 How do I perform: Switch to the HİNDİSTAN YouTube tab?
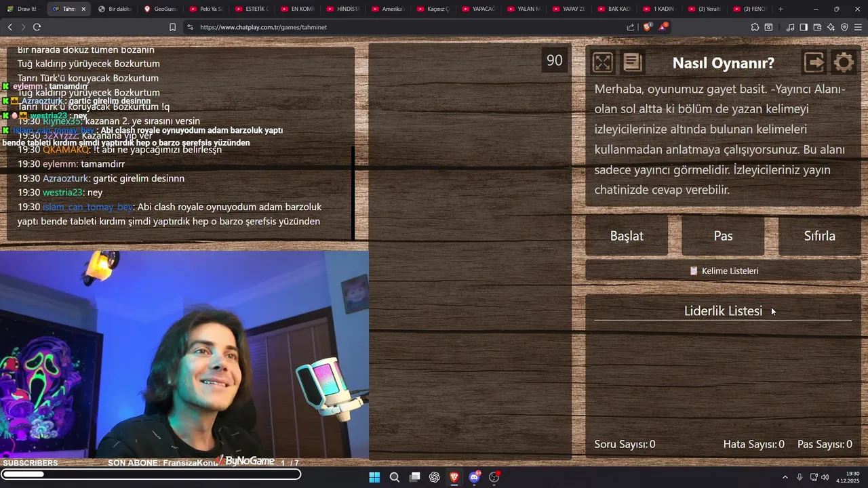coord(342,9)
